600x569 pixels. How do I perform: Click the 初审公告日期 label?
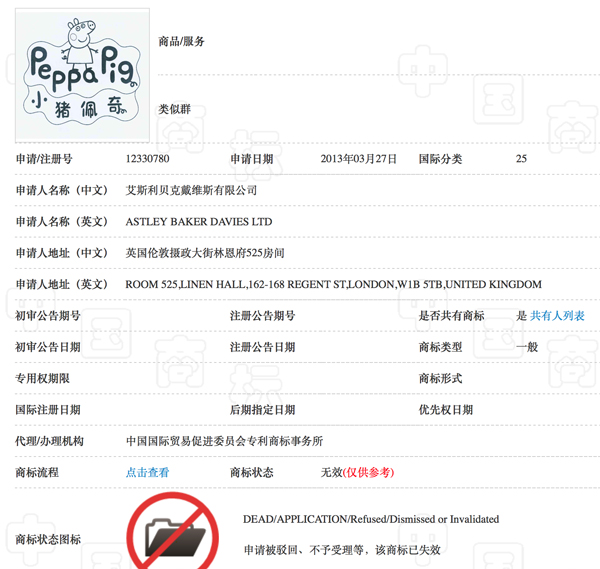pos(48,347)
